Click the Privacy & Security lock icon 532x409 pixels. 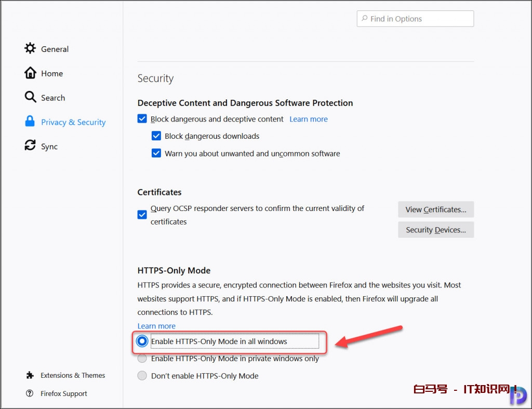click(x=30, y=122)
